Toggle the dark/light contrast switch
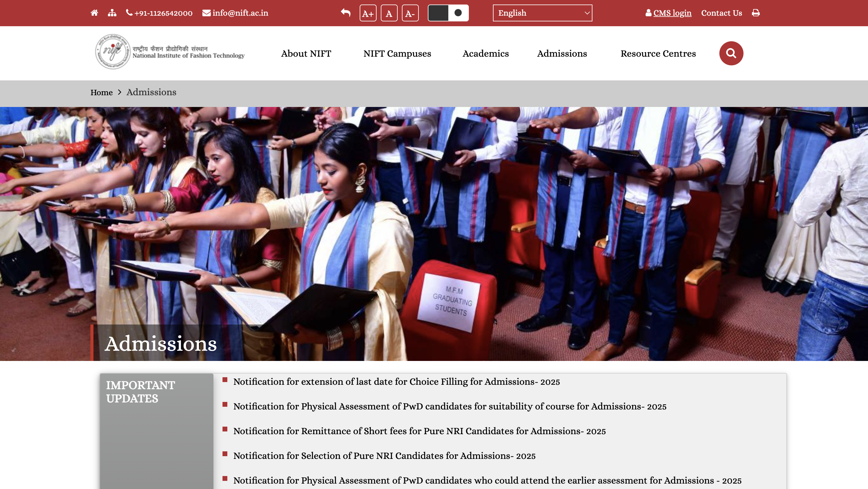 [448, 13]
